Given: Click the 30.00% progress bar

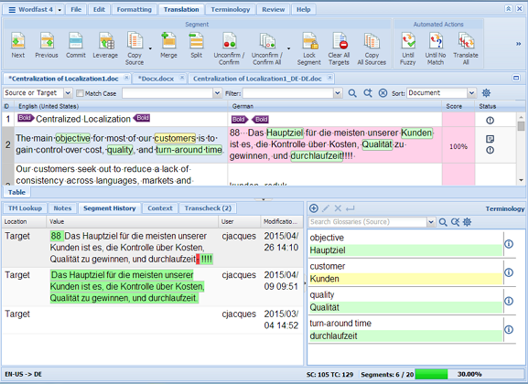Looking at the screenshot, I should (x=469, y=374).
